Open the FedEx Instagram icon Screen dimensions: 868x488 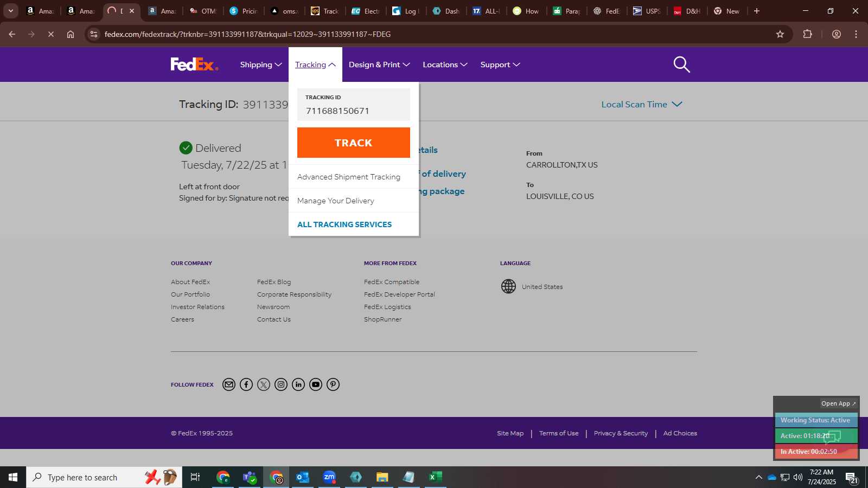[x=281, y=384]
